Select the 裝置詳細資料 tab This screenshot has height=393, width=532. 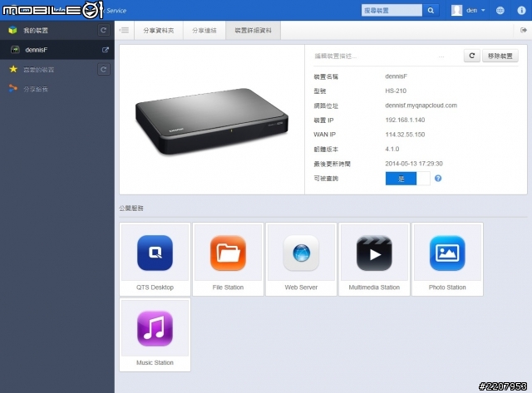253,30
